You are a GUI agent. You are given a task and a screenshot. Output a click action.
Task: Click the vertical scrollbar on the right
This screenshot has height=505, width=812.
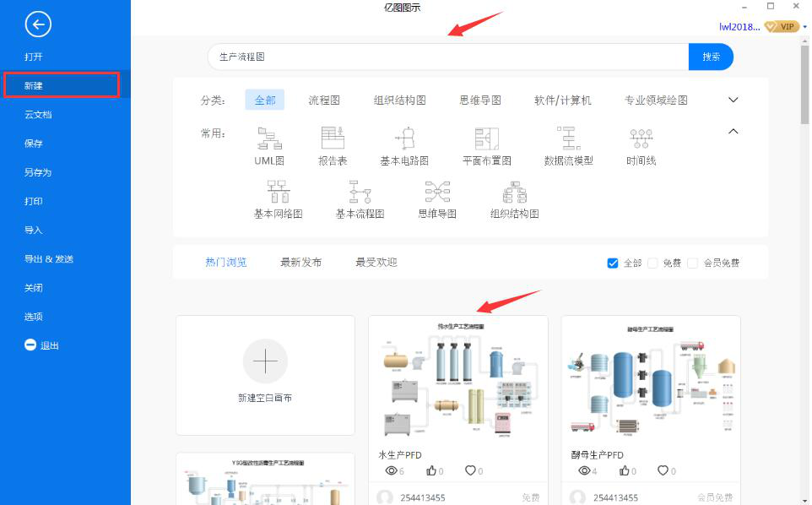(804, 85)
